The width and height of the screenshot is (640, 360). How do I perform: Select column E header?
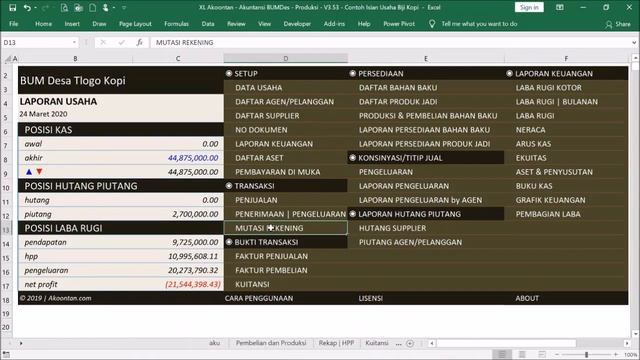tap(426, 59)
